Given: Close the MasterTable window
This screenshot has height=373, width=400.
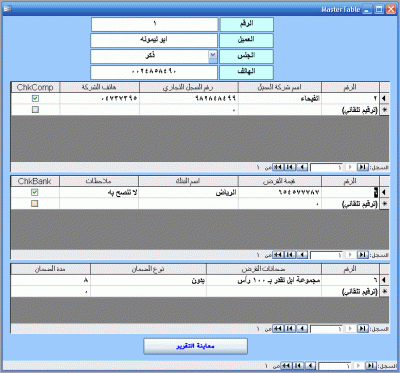Looking at the screenshot, I should (391, 9).
